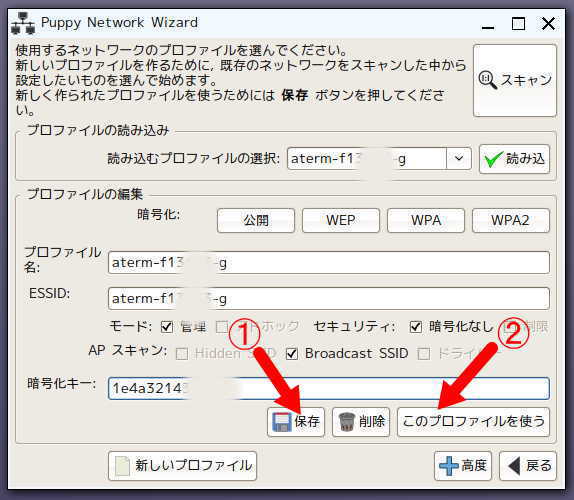Click Use this profile (このプロファイルを使う)
Screen dimensions: 574x500
(x=473, y=422)
